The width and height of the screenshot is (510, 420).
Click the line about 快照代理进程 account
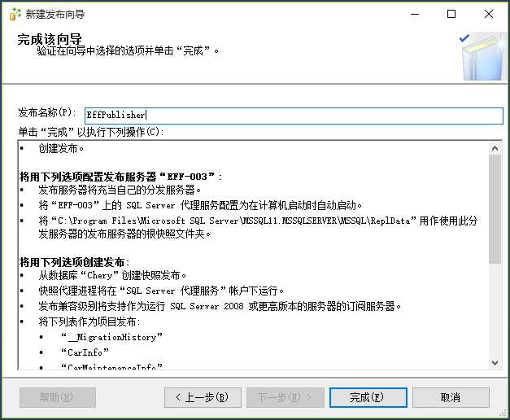pos(161,291)
